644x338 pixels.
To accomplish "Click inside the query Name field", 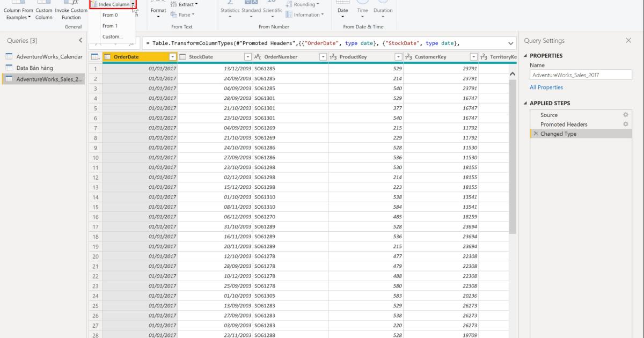I will click(x=580, y=75).
